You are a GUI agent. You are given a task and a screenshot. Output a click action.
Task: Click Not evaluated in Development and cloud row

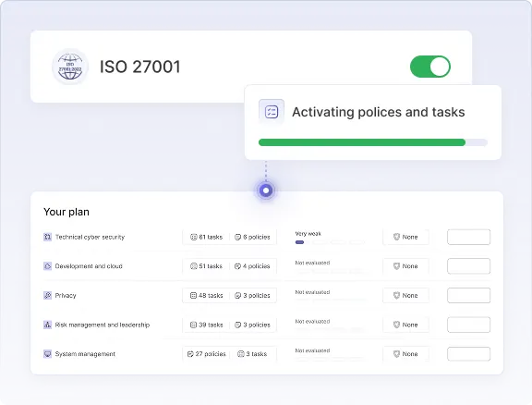312,263
